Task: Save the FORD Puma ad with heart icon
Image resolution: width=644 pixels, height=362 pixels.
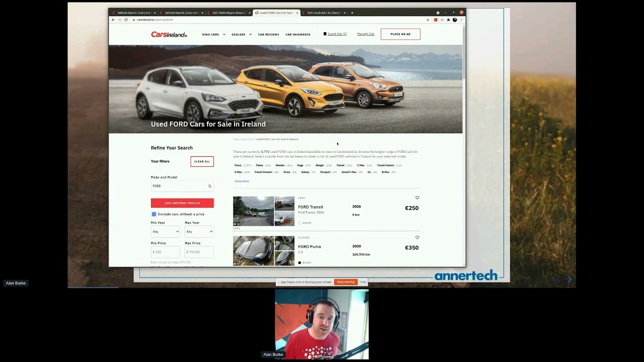Action: point(417,237)
